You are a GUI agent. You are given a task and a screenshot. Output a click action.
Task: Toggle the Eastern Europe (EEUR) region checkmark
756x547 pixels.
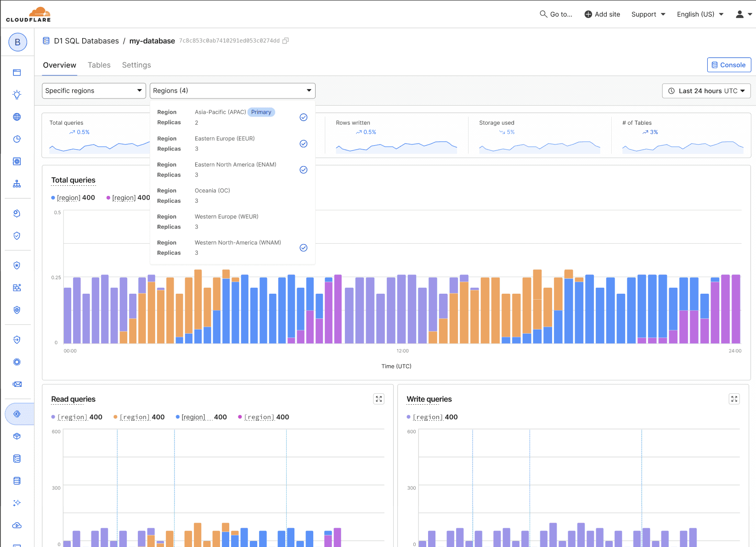click(304, 144)
